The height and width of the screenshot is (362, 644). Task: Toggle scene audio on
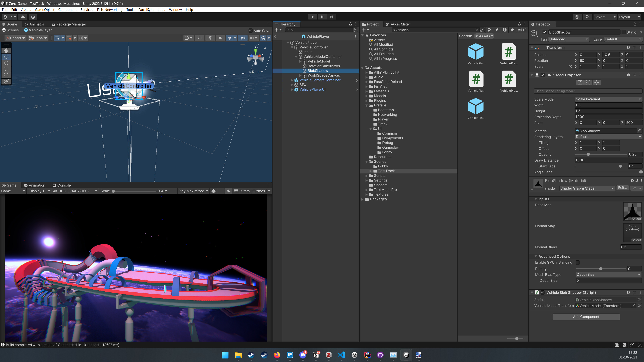220,38
